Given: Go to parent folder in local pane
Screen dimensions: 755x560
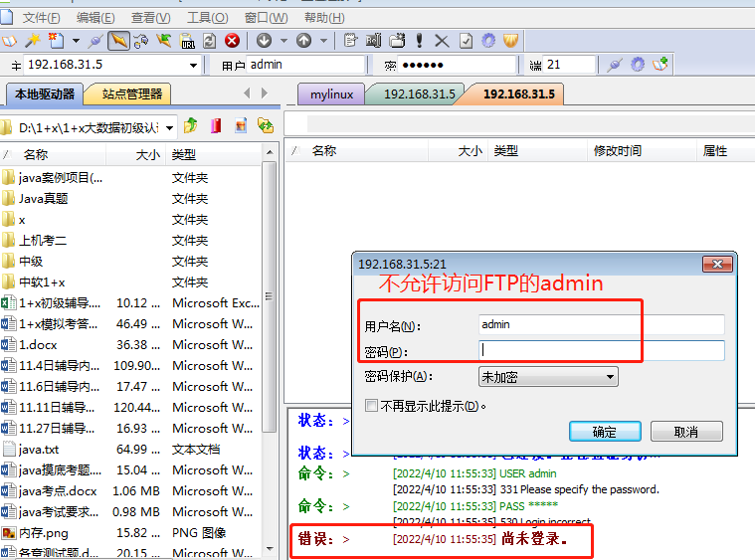Looking at the screenshot, I should [191, 126].
